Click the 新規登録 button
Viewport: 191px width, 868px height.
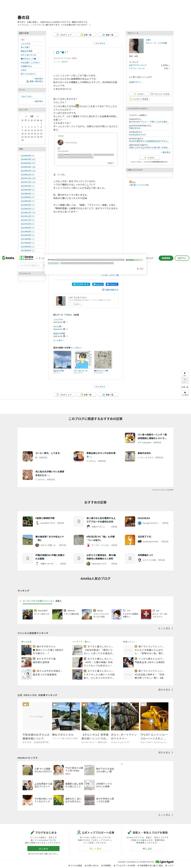tap(166, 258)
